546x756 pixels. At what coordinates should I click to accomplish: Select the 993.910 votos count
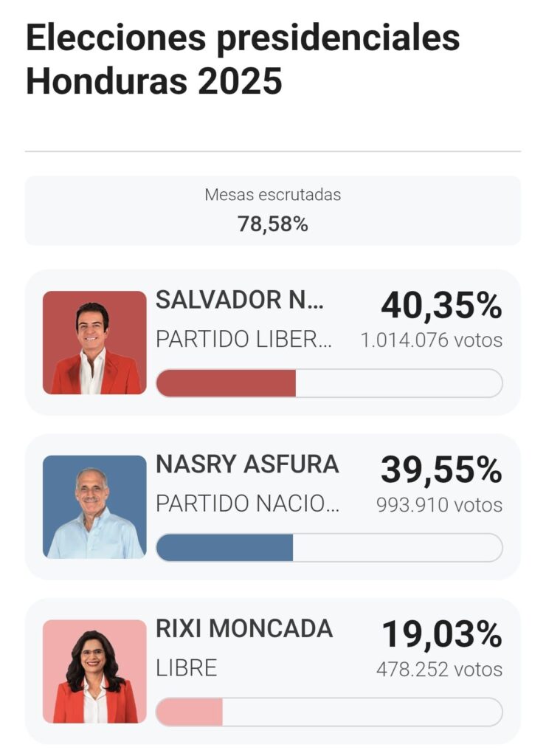[x=439, y=505]
